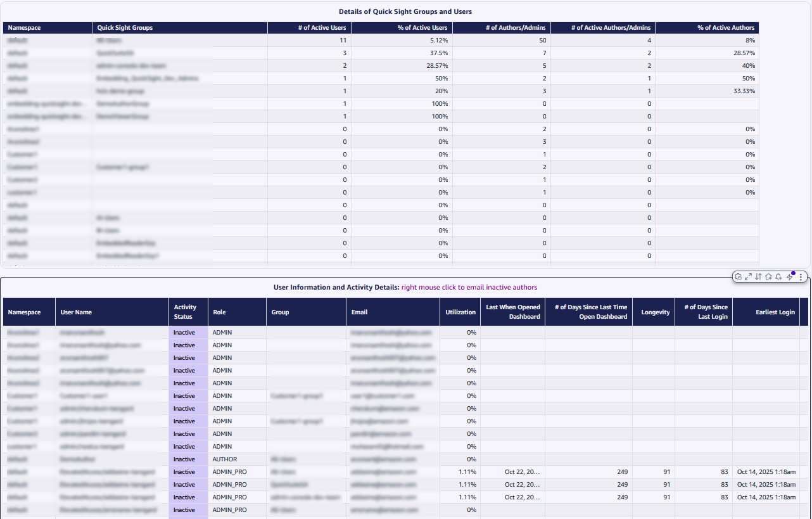Image resolution: width=812 pixels, height=519 pixels.
Task: Open the visual options kebab menu
Action: pos(801,277)
